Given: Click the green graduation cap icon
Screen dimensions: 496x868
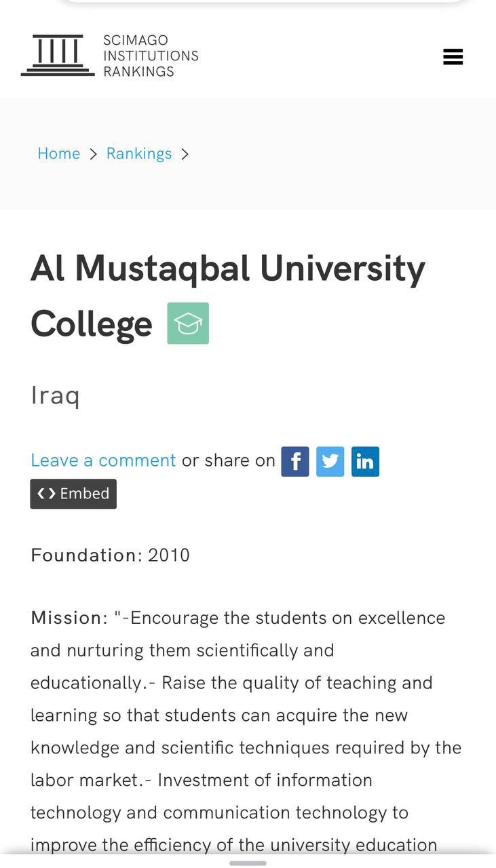Looking at the screenshot, I should click(x=188, y=323).
